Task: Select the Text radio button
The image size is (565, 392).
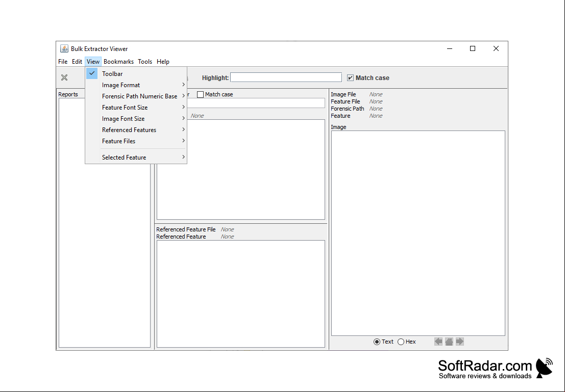Action: click(x=377, y=342)
